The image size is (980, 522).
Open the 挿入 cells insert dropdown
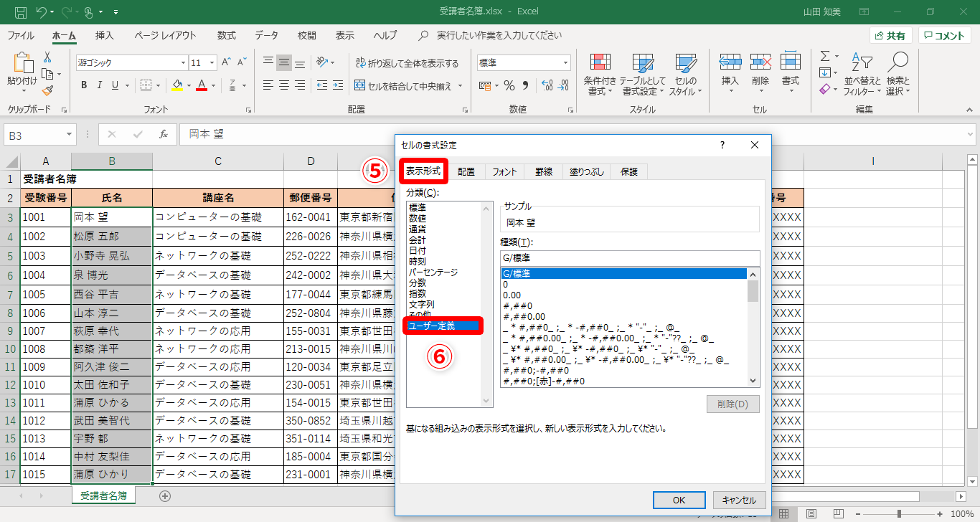click(730, 75)
